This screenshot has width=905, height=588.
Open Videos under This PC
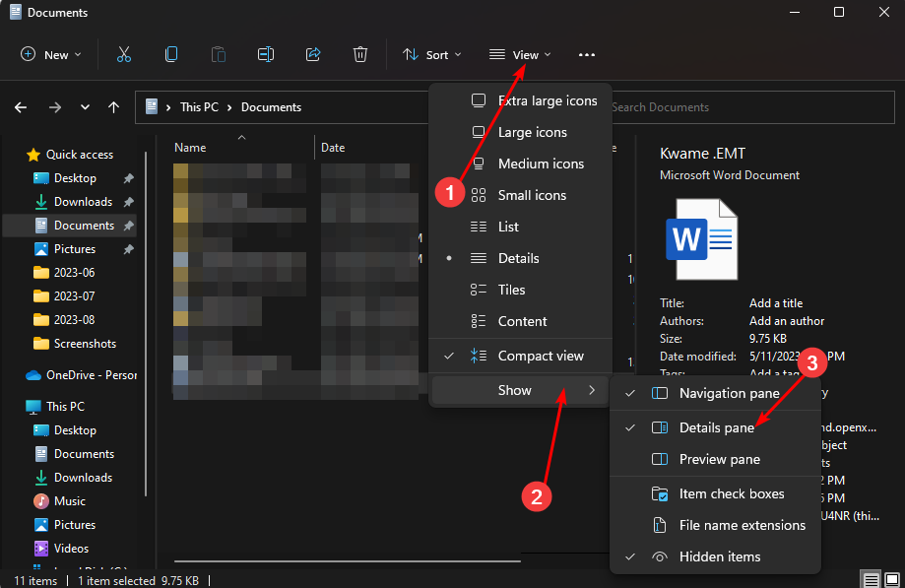click(62, 549)
